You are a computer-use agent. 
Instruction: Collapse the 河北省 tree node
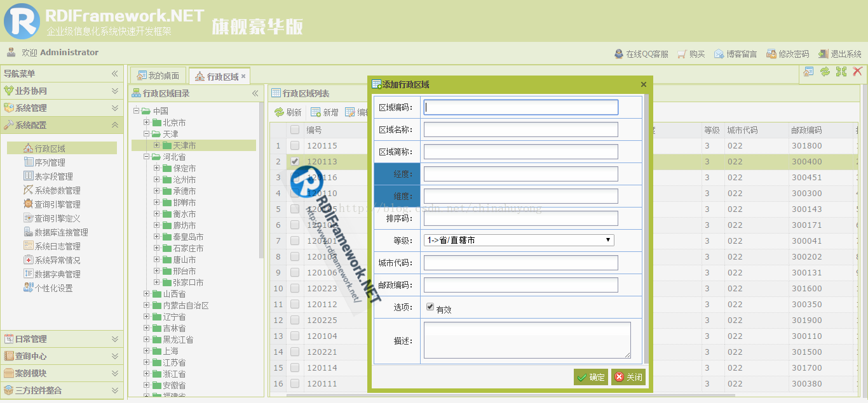point(147,157)
